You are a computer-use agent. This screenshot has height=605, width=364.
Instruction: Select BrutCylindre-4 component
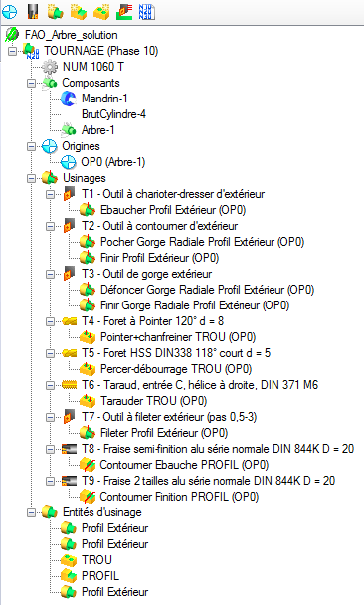(113, 114)
